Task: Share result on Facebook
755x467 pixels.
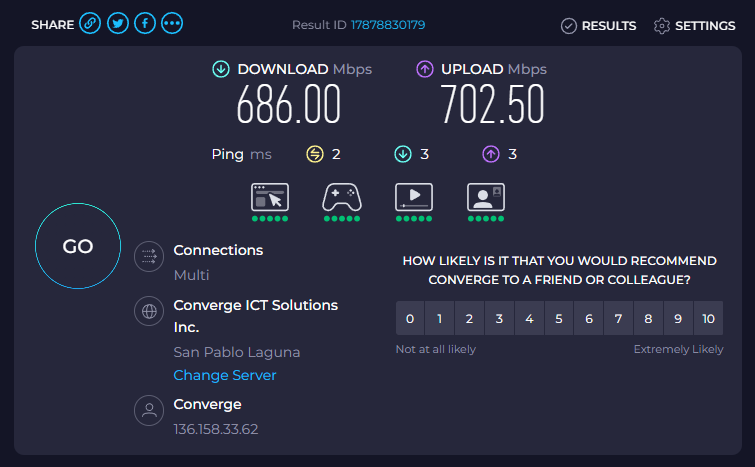Action: point(145,24)
